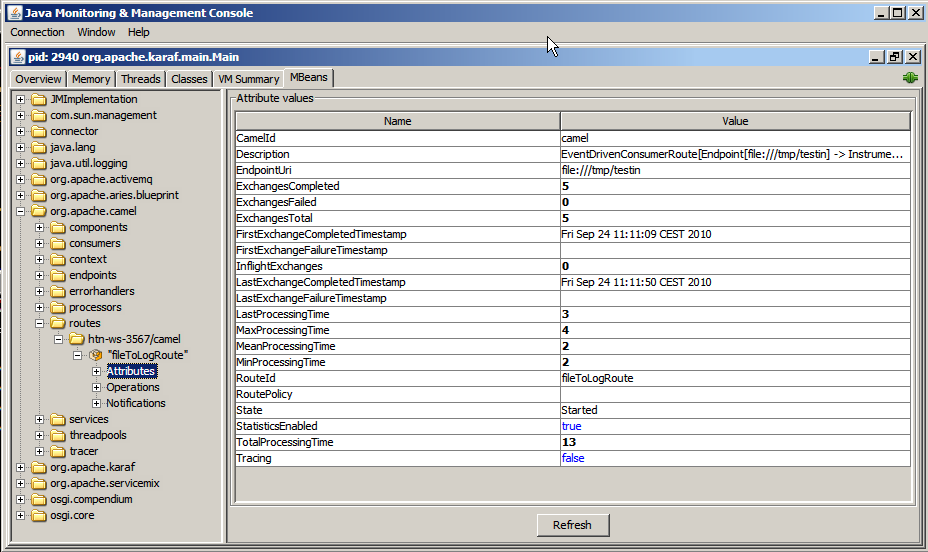Click the Java icon in the pid window title
This screenshot has width=928, height=552.
pyautogui.click(x=18, y=57)
